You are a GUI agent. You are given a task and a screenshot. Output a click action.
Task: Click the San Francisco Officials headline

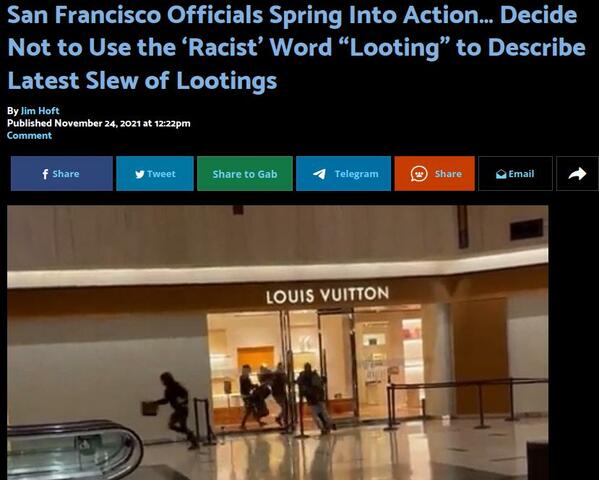click(x=296, y=47)
